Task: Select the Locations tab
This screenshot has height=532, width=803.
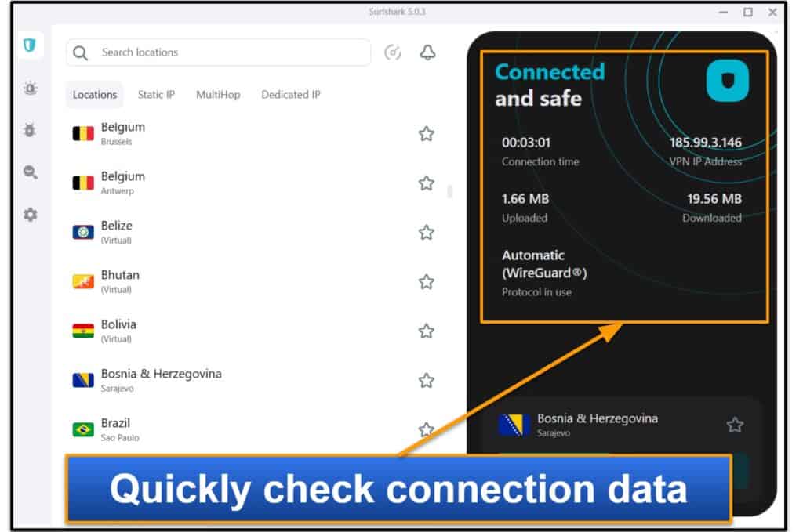Action: [x=94, y=95]
